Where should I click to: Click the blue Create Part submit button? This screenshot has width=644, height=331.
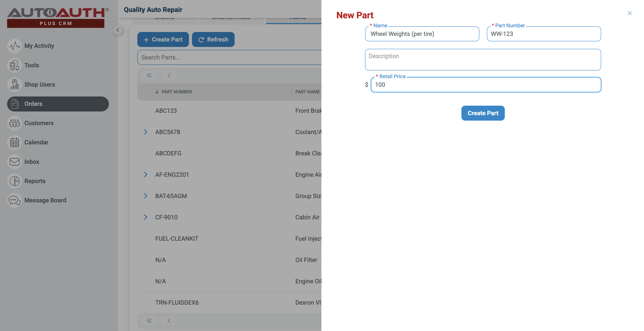tap(482, 113)
